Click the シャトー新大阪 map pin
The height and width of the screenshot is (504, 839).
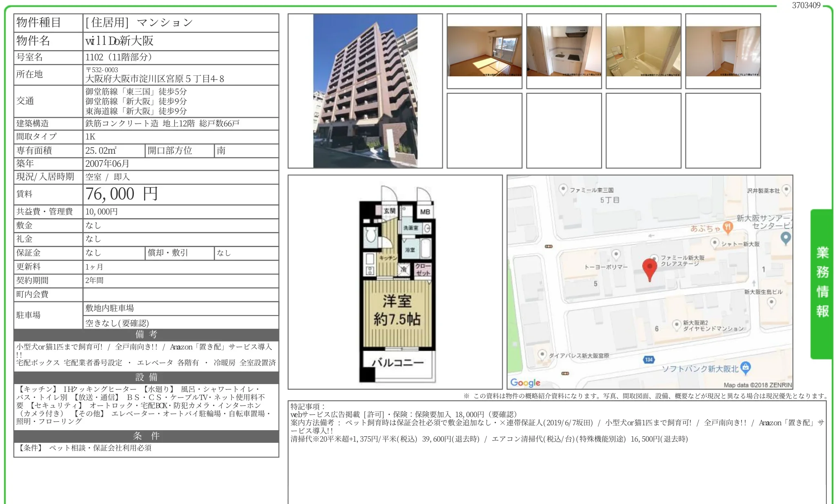click(715, 243)
